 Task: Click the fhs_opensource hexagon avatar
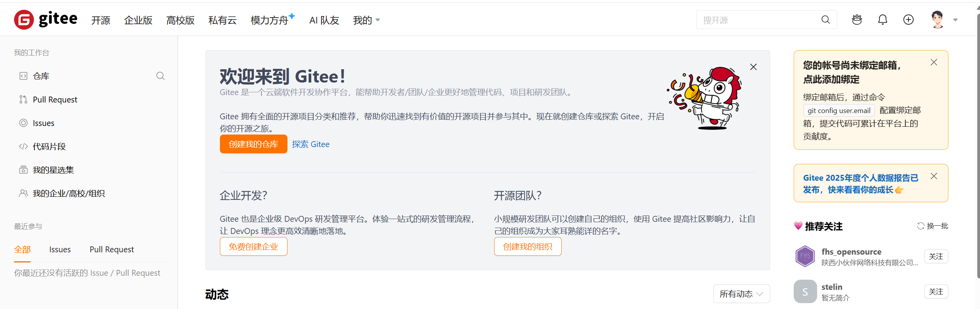coord(805,256)
